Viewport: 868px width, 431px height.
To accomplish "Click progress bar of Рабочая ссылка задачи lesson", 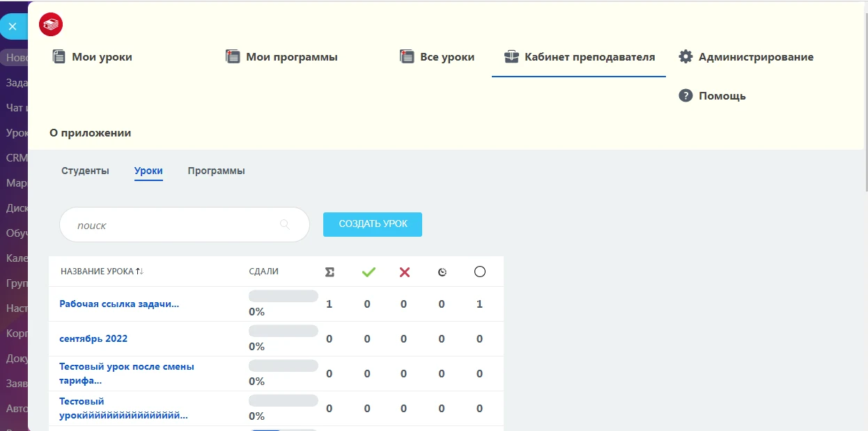I will [284, 296].
